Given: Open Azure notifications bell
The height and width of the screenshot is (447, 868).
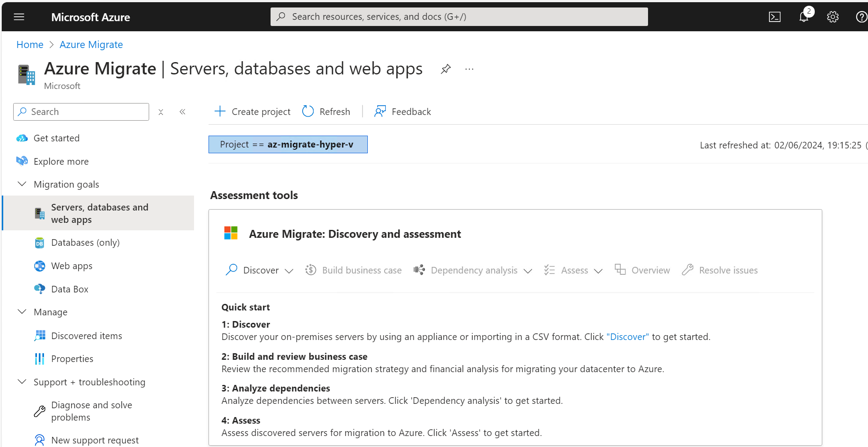Looking at the screenshot, I should tap(804, 17).
